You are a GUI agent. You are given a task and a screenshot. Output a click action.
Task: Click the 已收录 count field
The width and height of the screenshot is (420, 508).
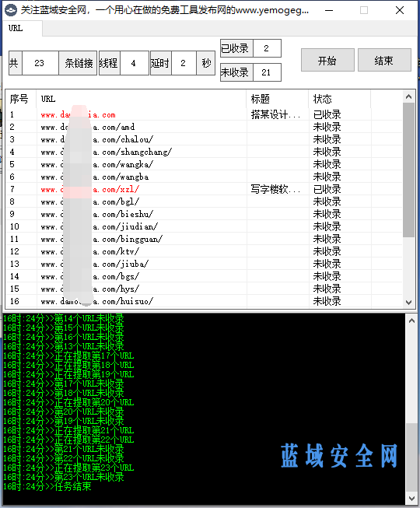coord(267,48)
